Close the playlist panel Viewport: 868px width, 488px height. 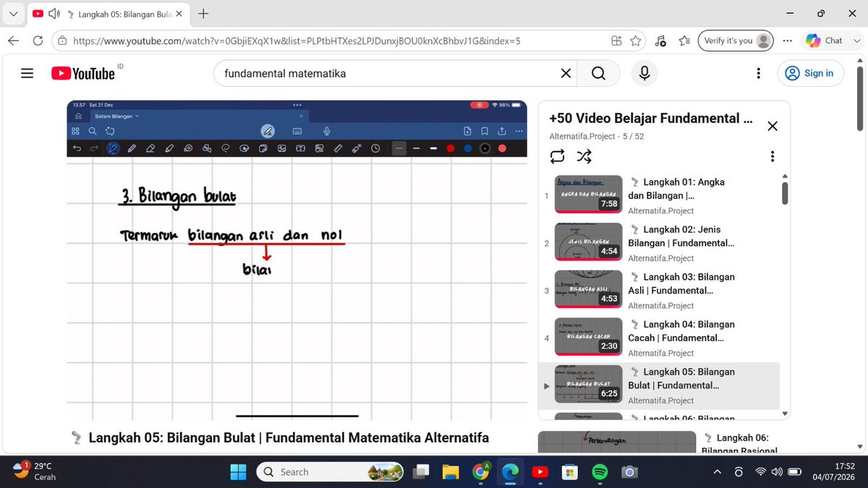click(x=773, y=126)
